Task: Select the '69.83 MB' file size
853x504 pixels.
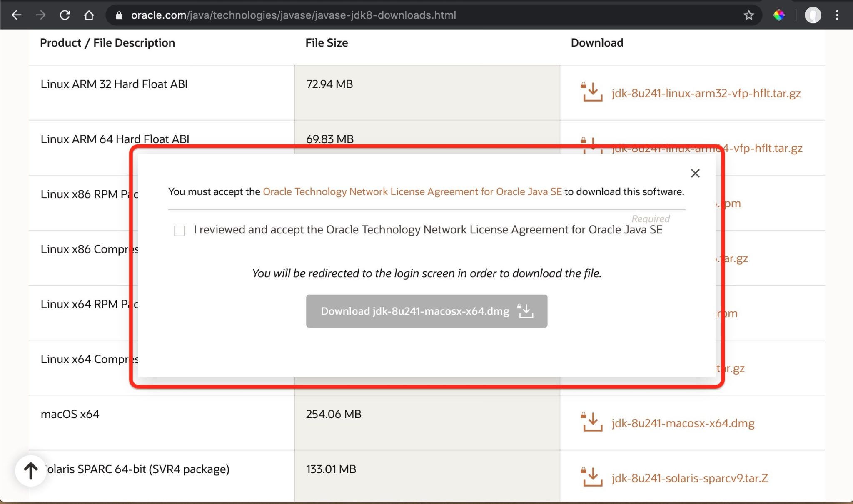Action: click(x=330, y=139)
